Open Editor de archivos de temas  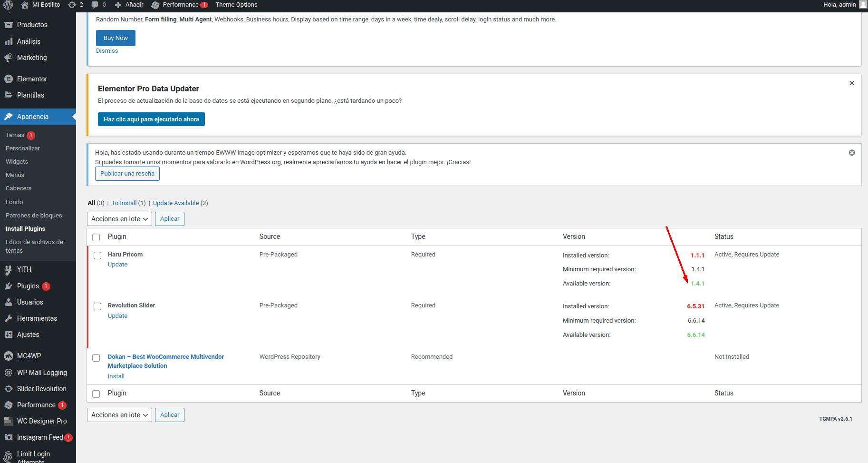pyautogui.click(x=34, y=246)
